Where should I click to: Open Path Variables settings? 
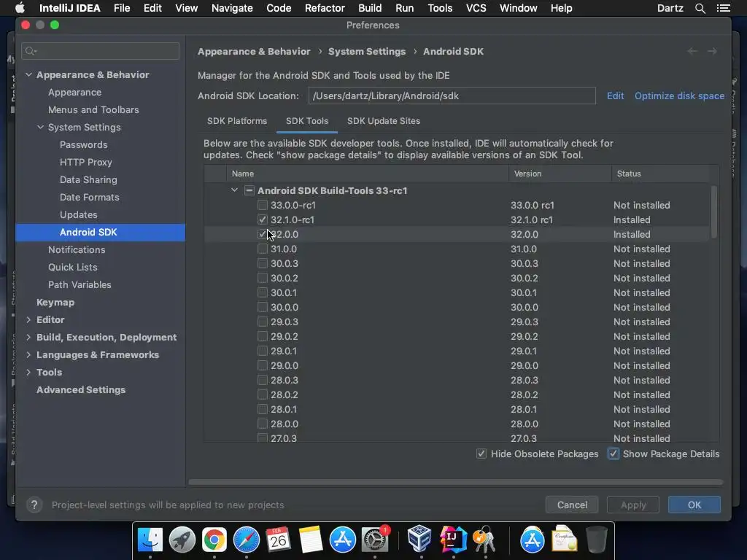click(80, 285)
